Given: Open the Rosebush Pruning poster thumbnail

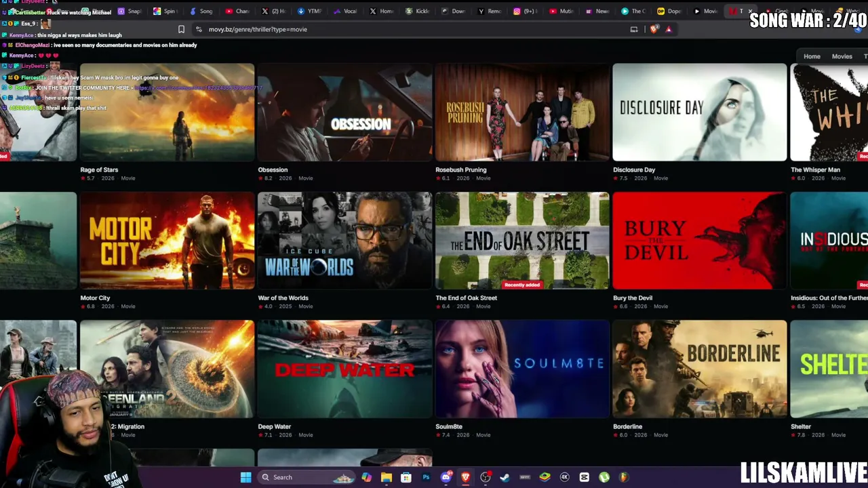Looking at the screenshot, I should [x=522, y=113].
